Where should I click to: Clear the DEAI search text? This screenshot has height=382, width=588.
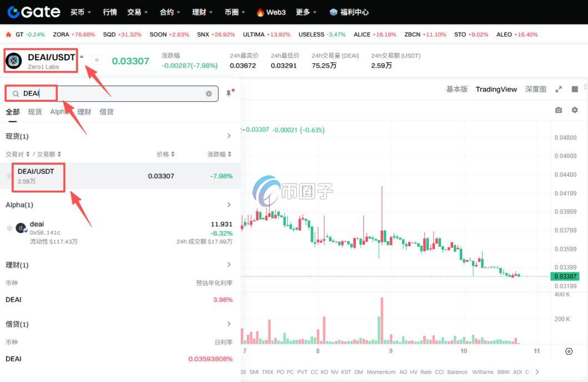(x=209, y=94)
